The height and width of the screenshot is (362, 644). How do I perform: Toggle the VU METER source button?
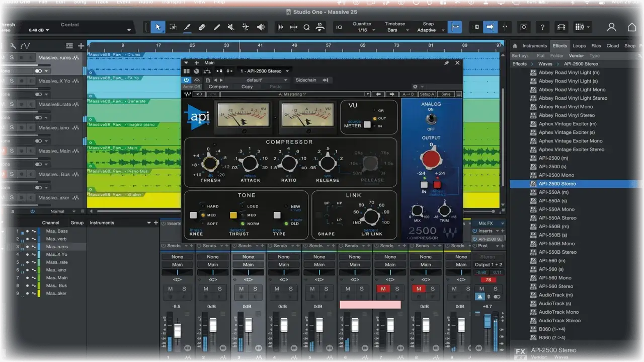coord(367,125)
